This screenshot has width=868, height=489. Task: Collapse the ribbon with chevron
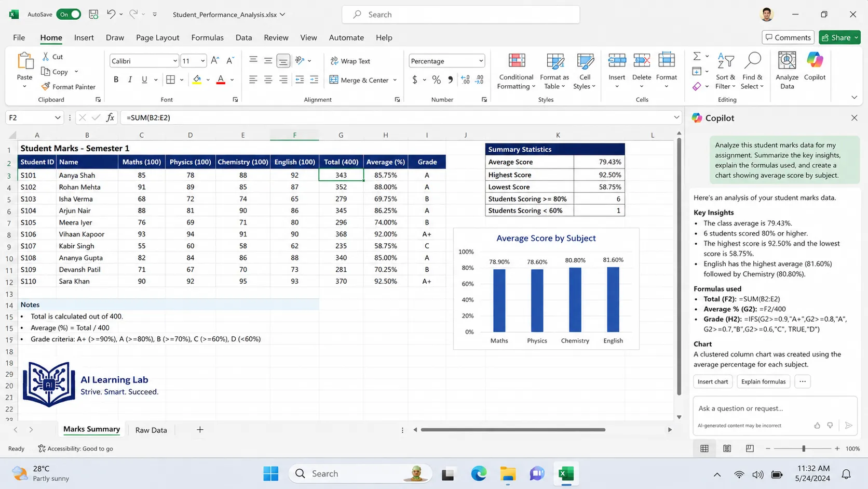[x=854, y=97]
